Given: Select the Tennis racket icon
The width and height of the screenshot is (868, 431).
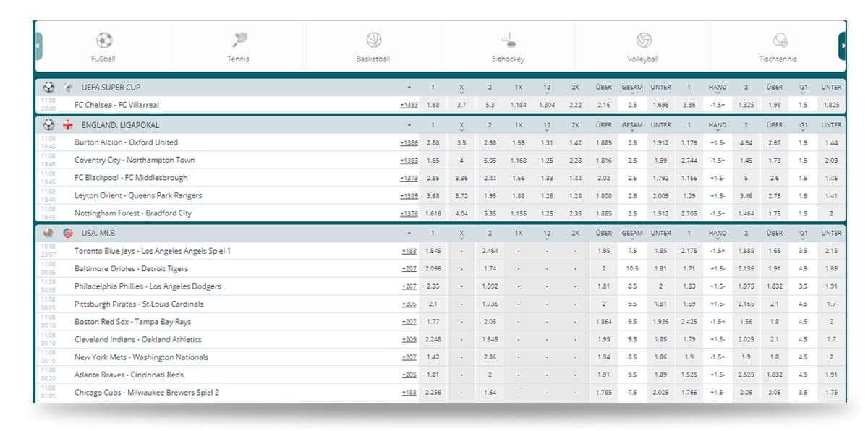Looking at the screenshot, I should point(239,40).
